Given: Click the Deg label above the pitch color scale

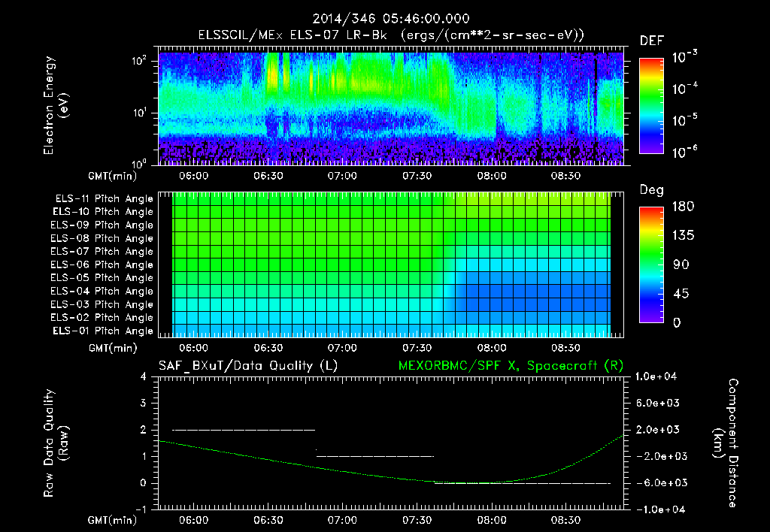Looking at the screenshot, I should click(x=652, y=190).
